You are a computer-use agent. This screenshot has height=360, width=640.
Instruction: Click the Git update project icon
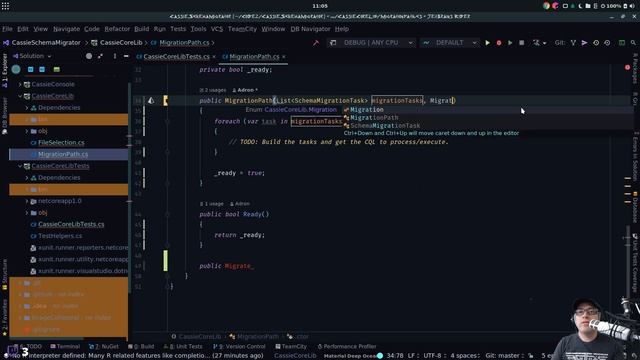click(573, 42)
